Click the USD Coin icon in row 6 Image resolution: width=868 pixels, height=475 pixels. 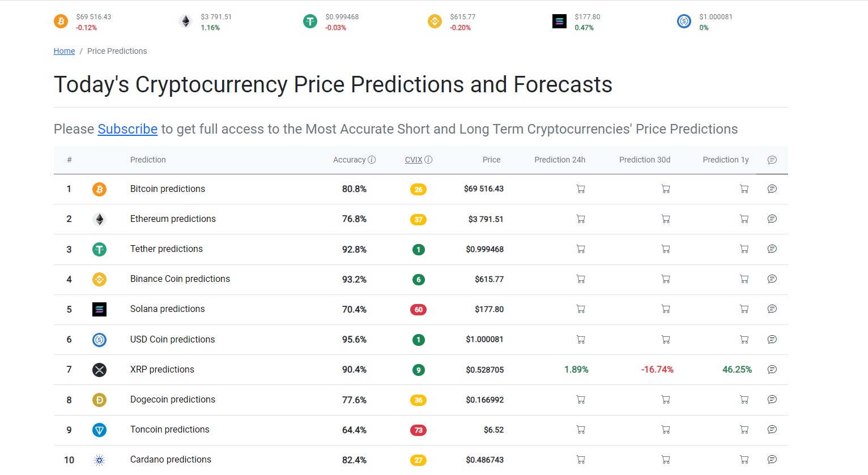point(100,339)
